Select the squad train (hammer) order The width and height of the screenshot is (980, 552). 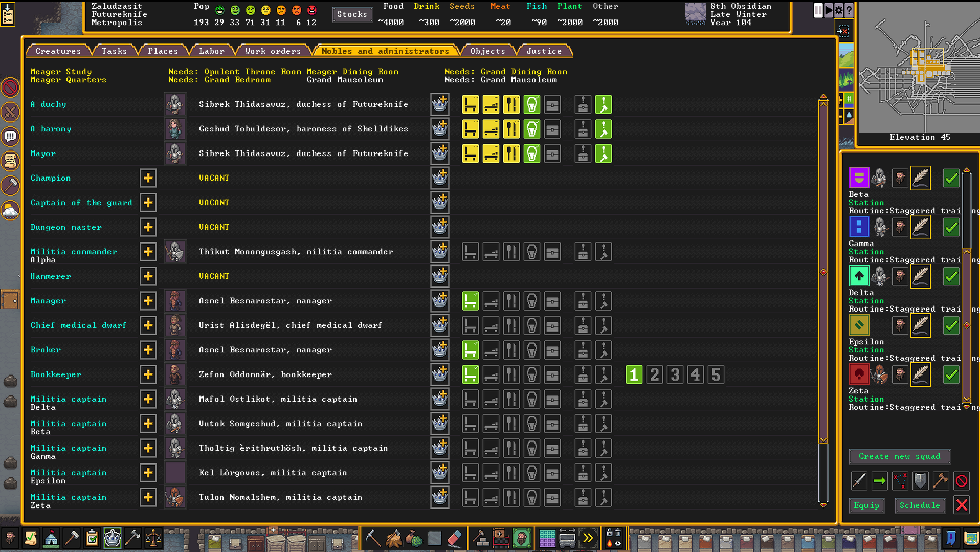(941, 480)
